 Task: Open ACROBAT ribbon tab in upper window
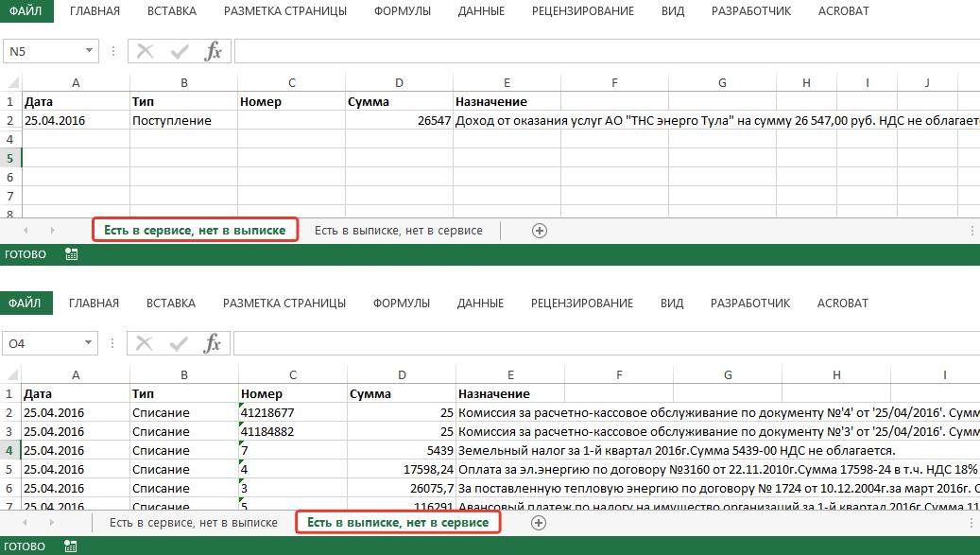pyautogui.click(x=844, y=11)
